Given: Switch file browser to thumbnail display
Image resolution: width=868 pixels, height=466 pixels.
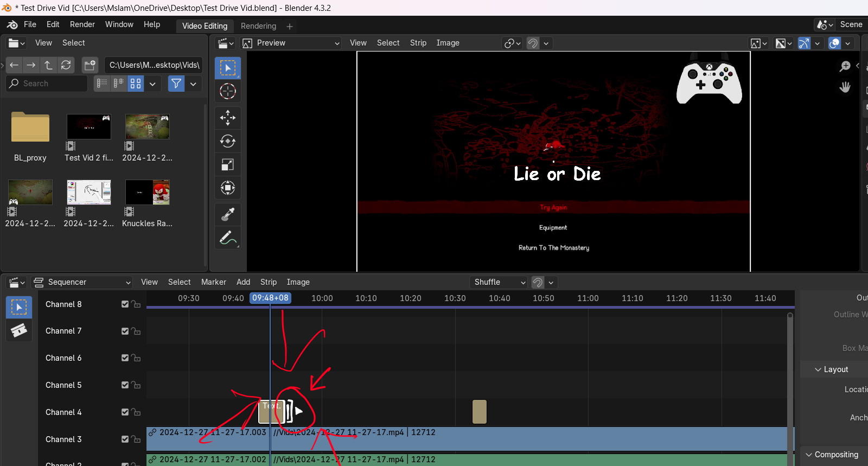Looking at the screenshot, I should [136, 84].
